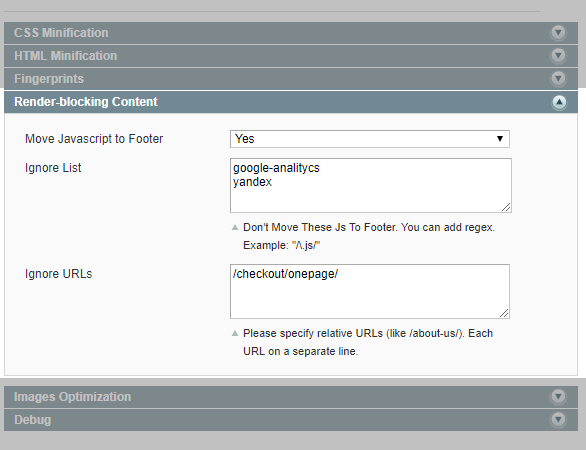The height and width of the screenshot is (450, 586).
Task: Expand the Images Optimization section title
Action: click(x=73, y=397)
